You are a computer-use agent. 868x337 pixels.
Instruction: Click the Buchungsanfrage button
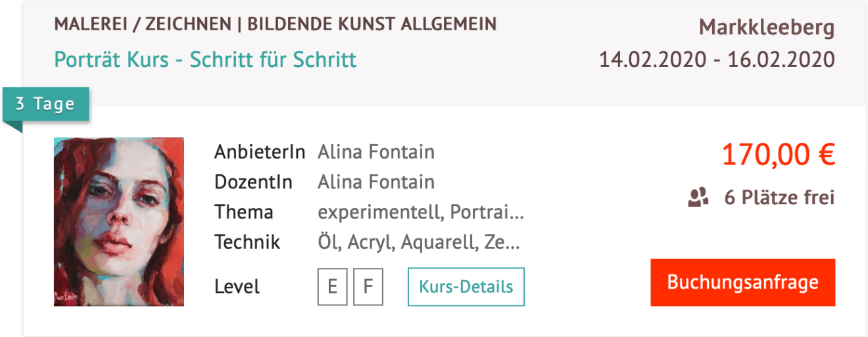click(743, 282)
